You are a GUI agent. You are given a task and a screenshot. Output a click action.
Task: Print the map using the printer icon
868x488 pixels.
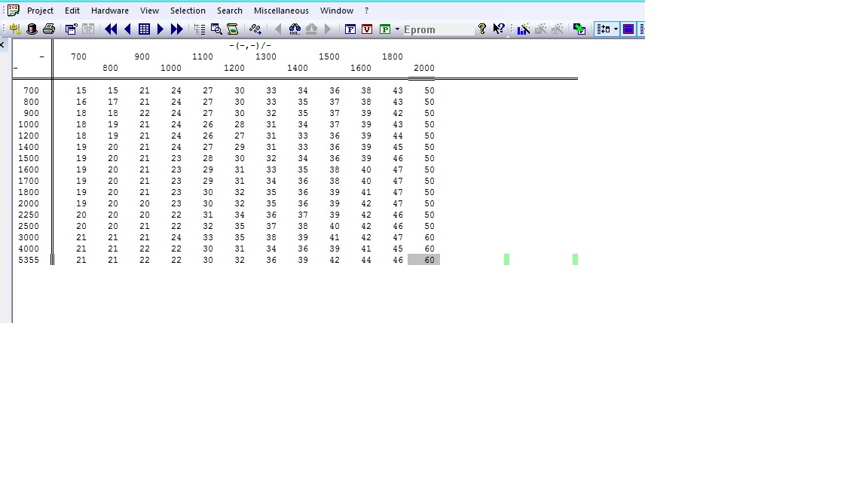[x=49, y=29]
